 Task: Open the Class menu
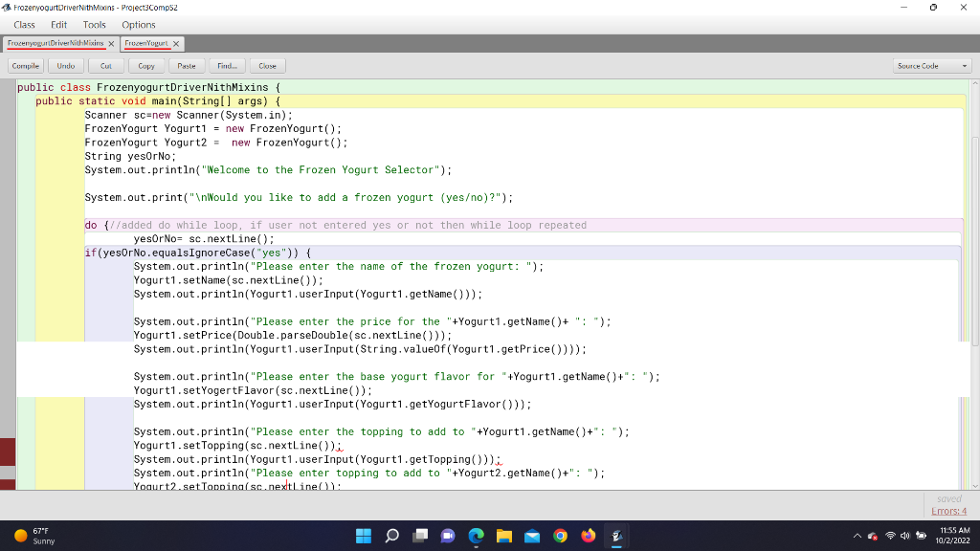[24, 25]
